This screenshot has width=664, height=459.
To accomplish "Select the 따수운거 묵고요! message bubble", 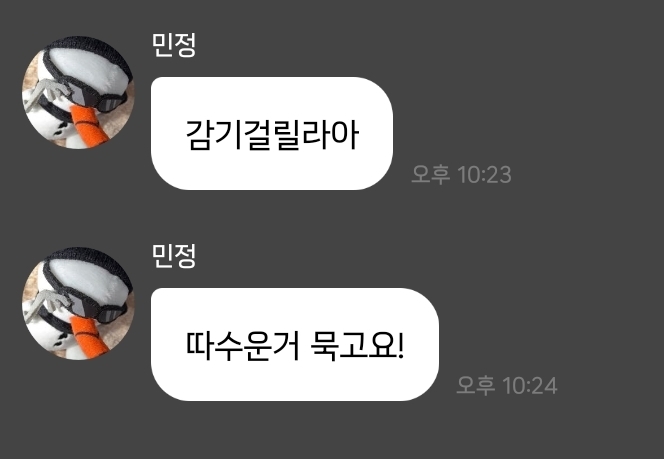I will click(x=295, y=344).
